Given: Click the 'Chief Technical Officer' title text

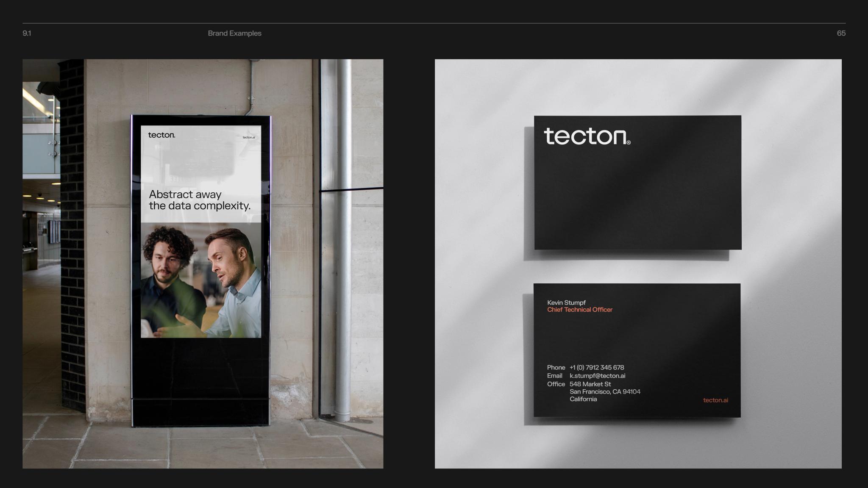Looking at the screenshot, I should [x=580, y=310].
